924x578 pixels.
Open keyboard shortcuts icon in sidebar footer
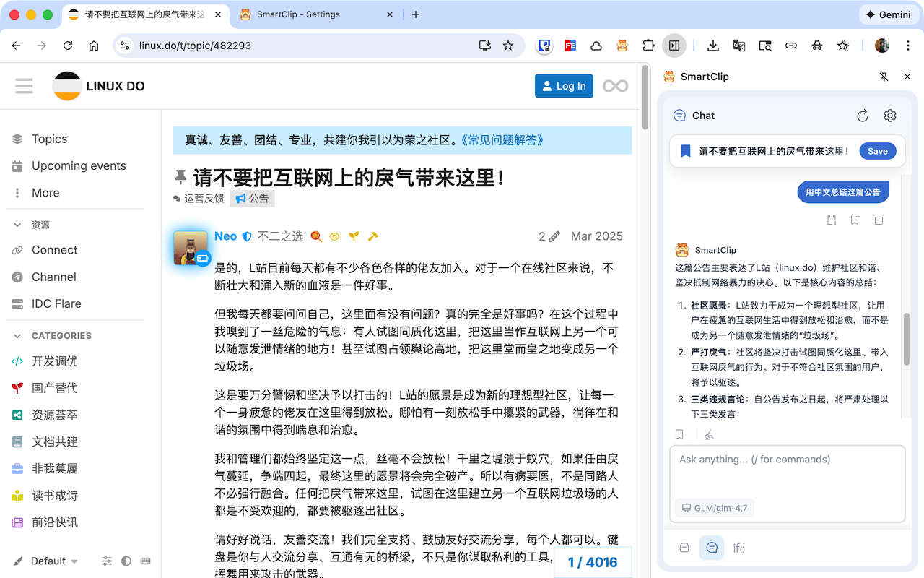pyautogui.click(x=145, y=561)
